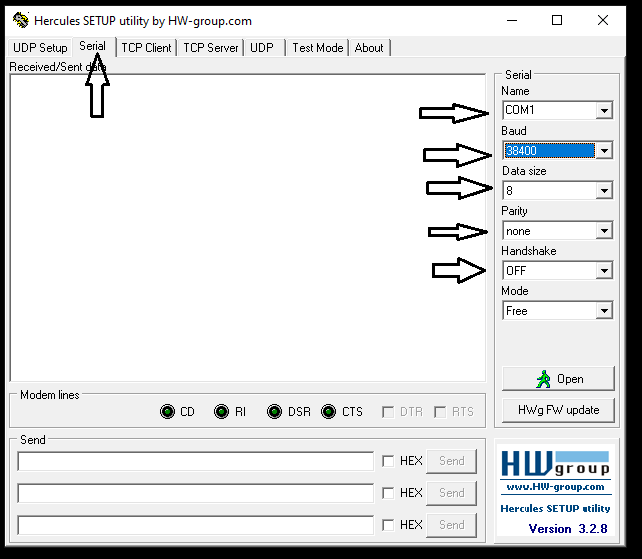Screen dimensions: 642x559
Task: Open the Handshake dropdown
Action: pyautogui.click(x=604, y=270)
